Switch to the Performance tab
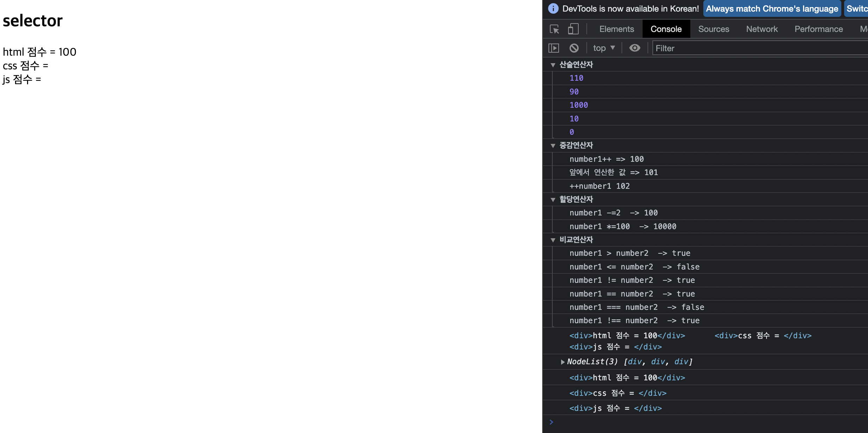This screenshot has height=433, width=868. (x=818, y=29)
